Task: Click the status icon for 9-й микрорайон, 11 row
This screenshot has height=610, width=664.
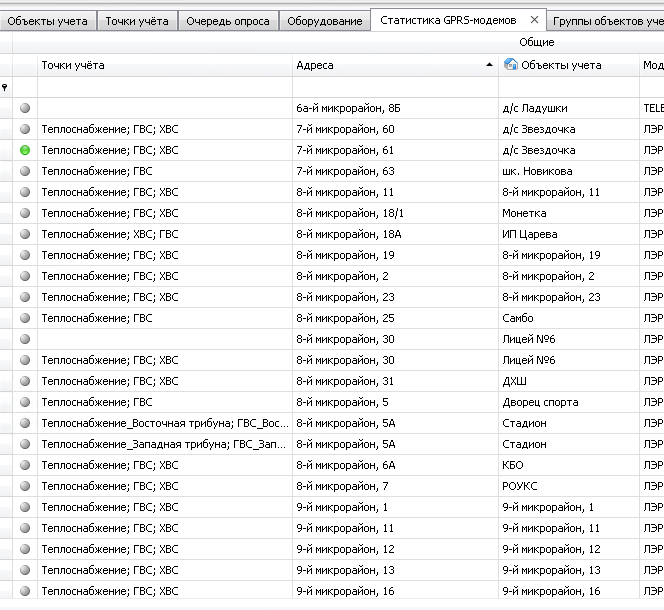Action: click(x=25, y=528)
